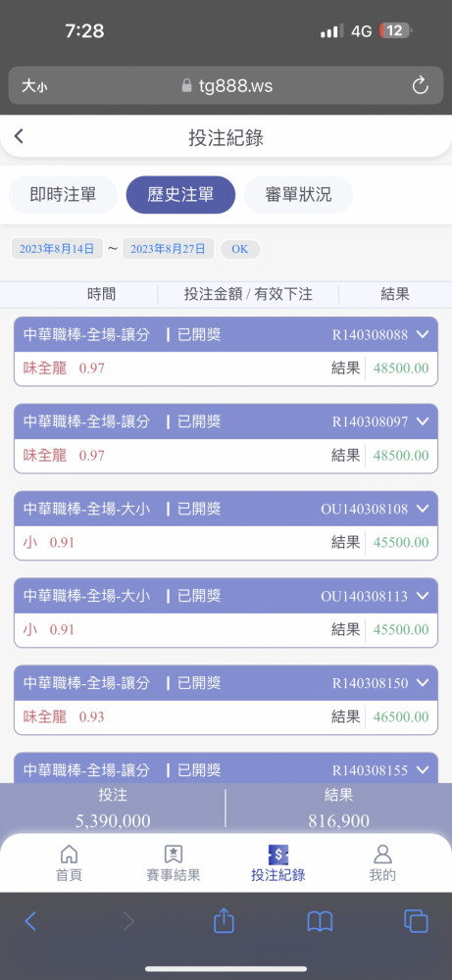Open start date 2023年8月14日 picker

click(57, 249)
